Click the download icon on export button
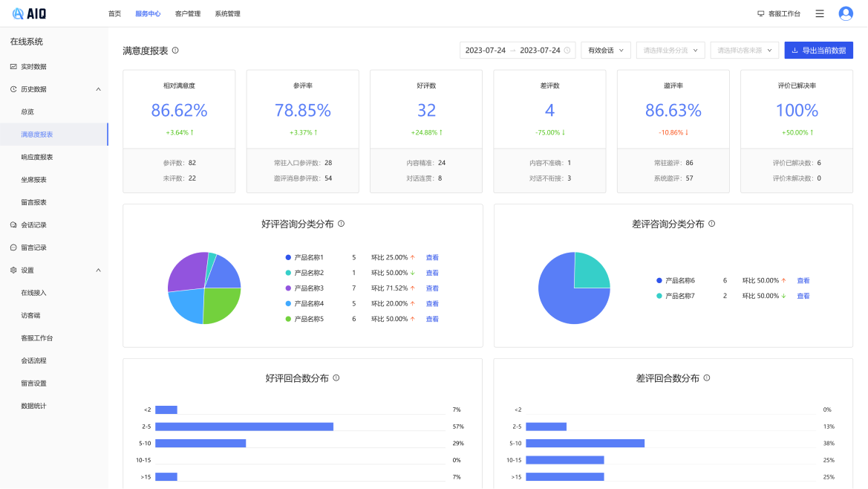 click(795, 51)
